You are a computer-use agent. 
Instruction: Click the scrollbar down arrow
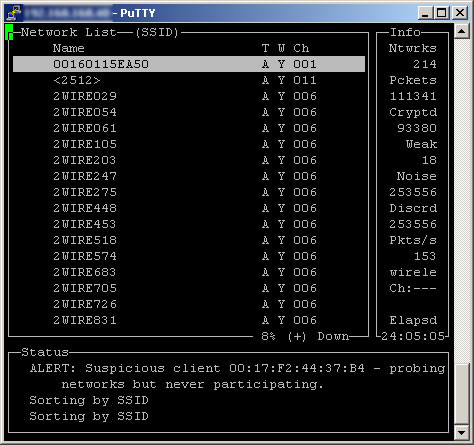(x=462, y=433)
